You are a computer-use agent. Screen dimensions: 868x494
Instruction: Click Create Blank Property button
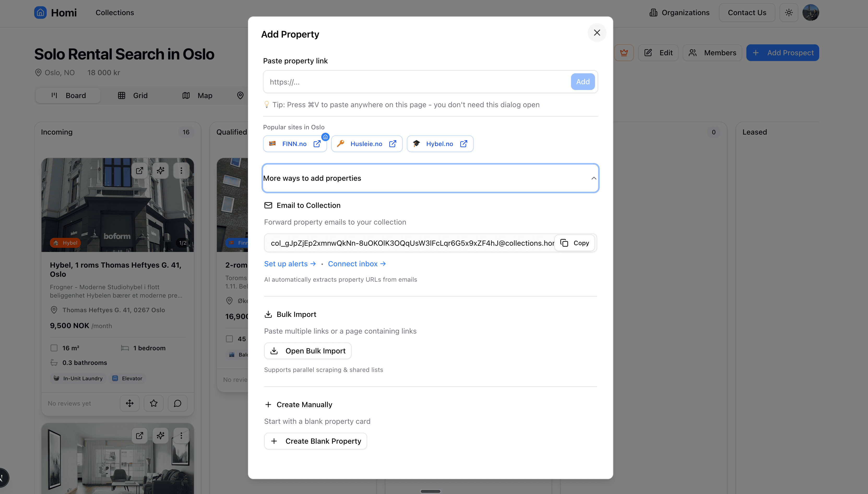tap(315, 441)
